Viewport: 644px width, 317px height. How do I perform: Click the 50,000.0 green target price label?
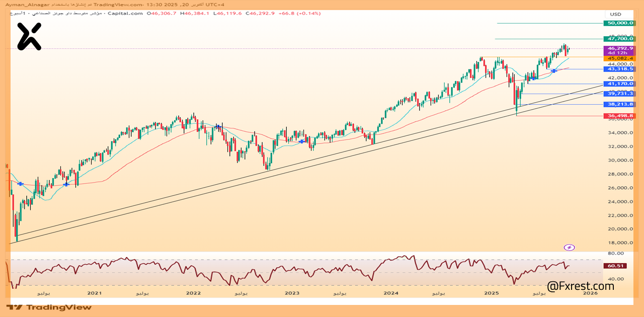pyautogui.click(x=619, y=23)
